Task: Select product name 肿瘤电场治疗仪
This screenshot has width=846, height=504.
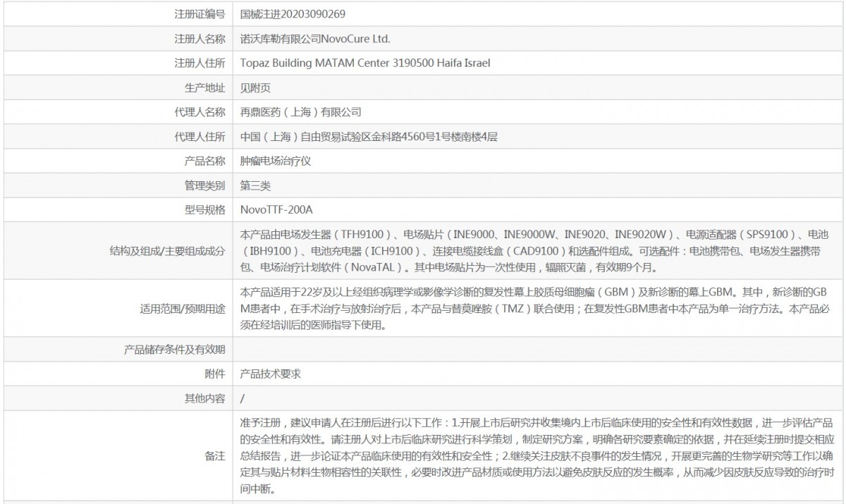Action: (x=276, y=161)
